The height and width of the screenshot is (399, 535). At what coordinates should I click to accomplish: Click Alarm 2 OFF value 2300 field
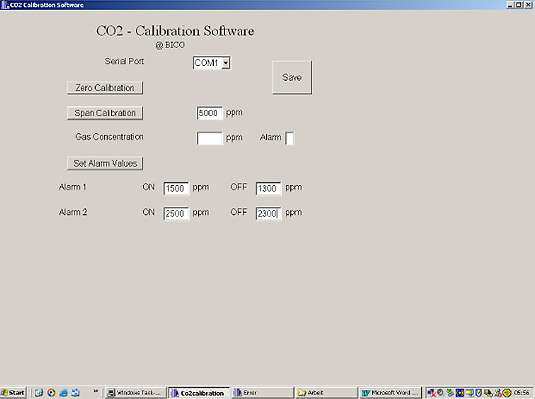click(269, 214)
